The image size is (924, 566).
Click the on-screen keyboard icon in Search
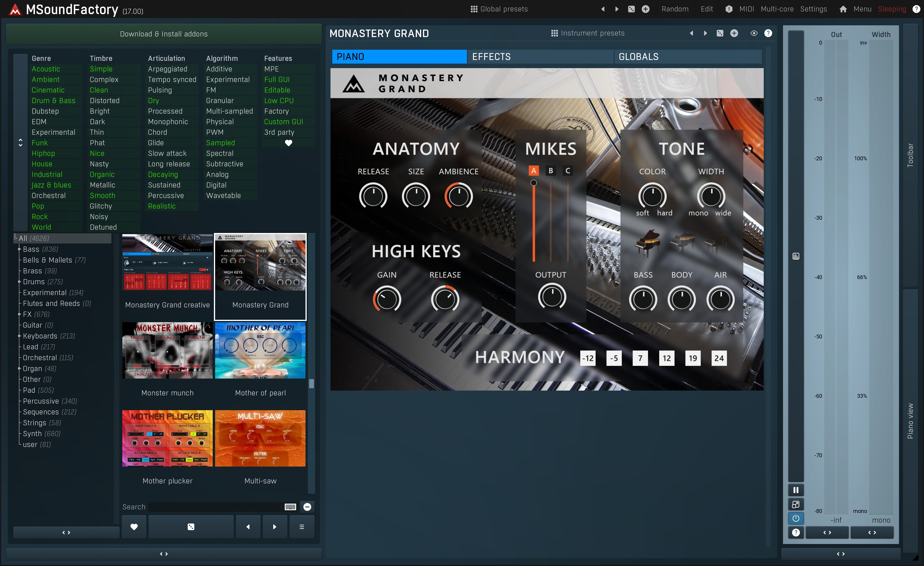pyautogui.click(x=290, y=507)
